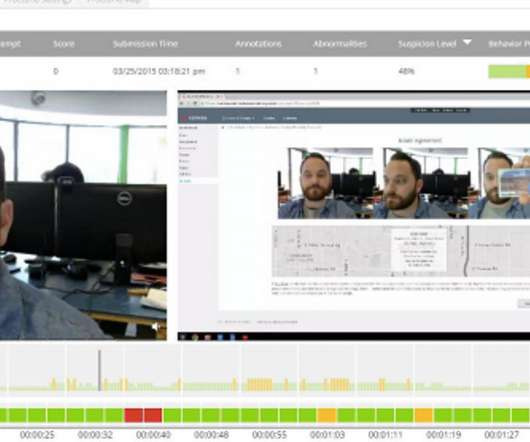Viewport: 530px width, 442px height.
Task: Sort by the Submission Time column header
Action: pyautogui.click(x=145, y=44)
